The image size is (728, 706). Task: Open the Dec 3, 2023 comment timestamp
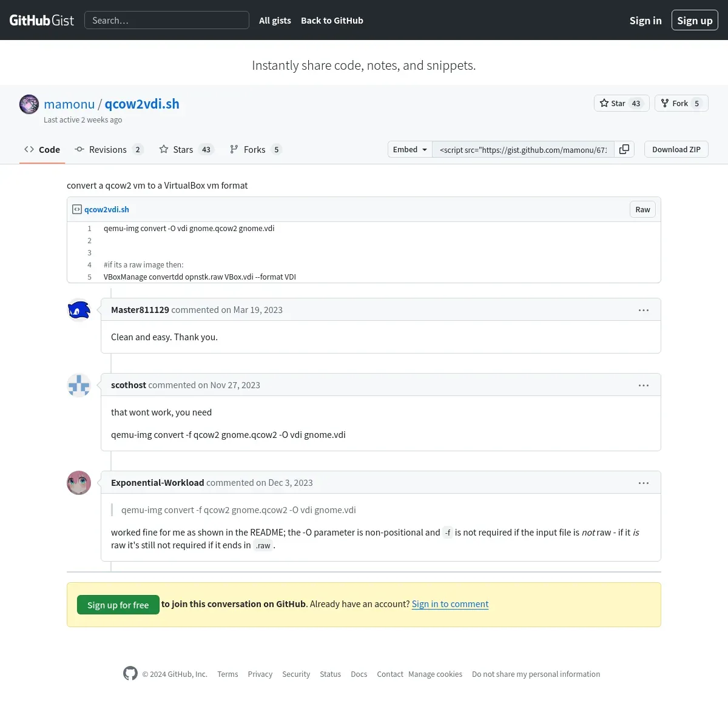291,482
